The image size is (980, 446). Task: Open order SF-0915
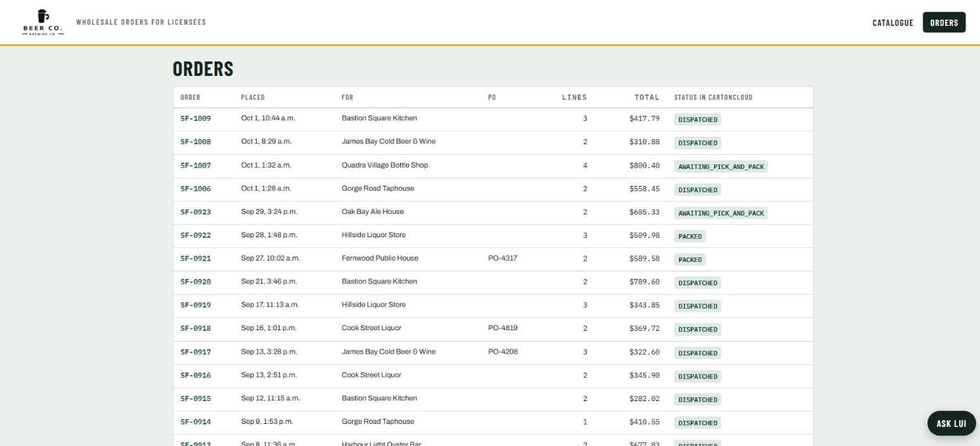196,399
